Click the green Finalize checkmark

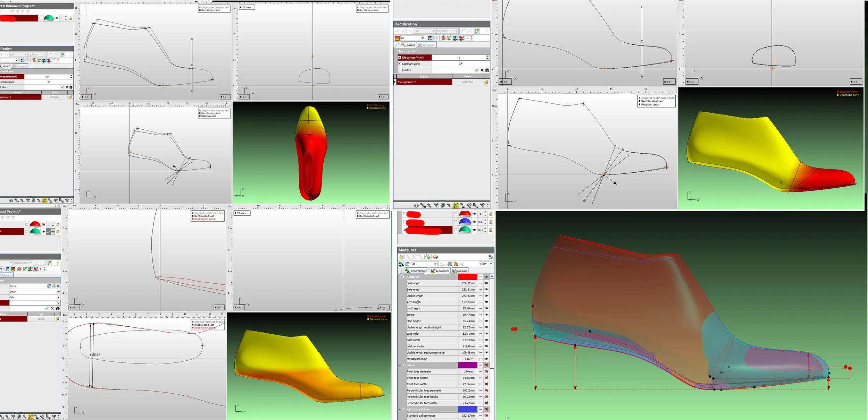tap(477, 70)
